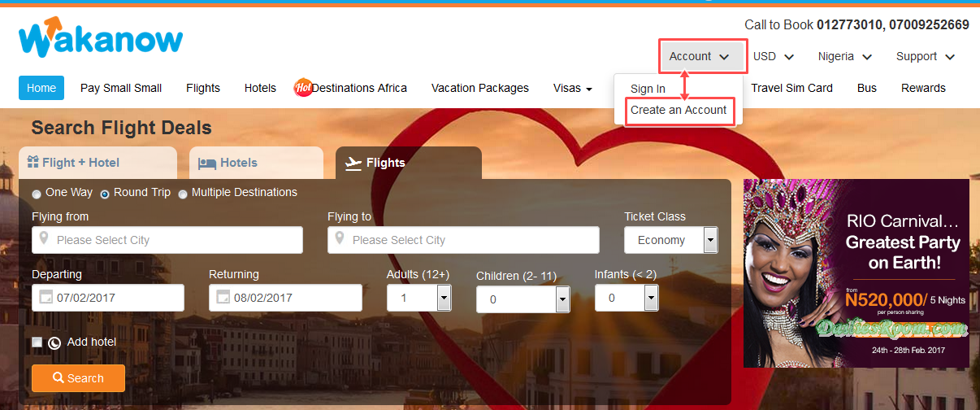
Task: Choose Sign In from Account menu
Action: pos(648,89)
